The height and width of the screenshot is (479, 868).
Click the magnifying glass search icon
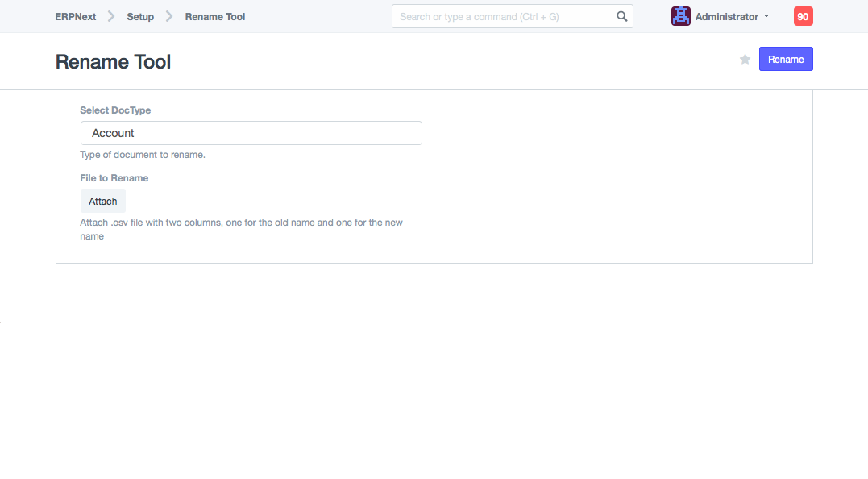(621, 16)
